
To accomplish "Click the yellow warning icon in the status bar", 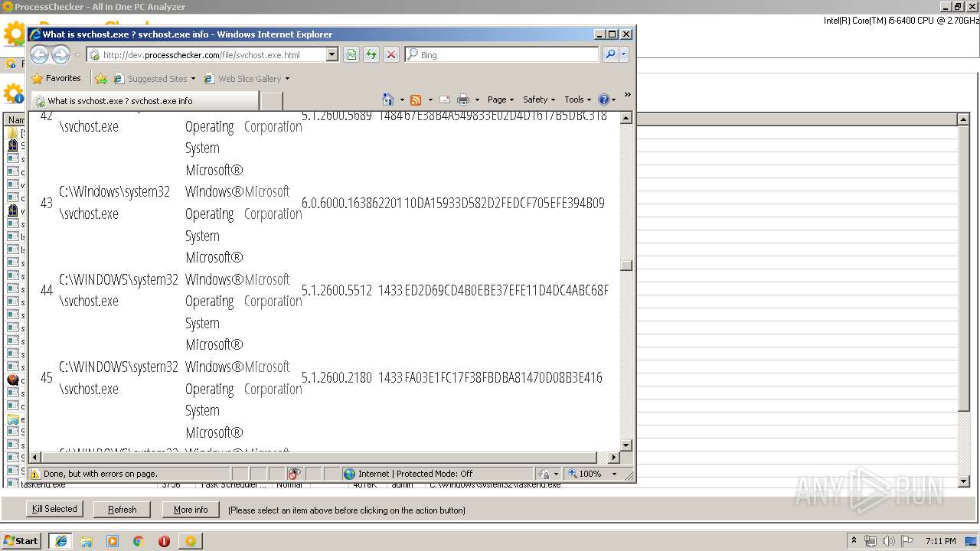I will pyautogui.click(x=35, y=474).
